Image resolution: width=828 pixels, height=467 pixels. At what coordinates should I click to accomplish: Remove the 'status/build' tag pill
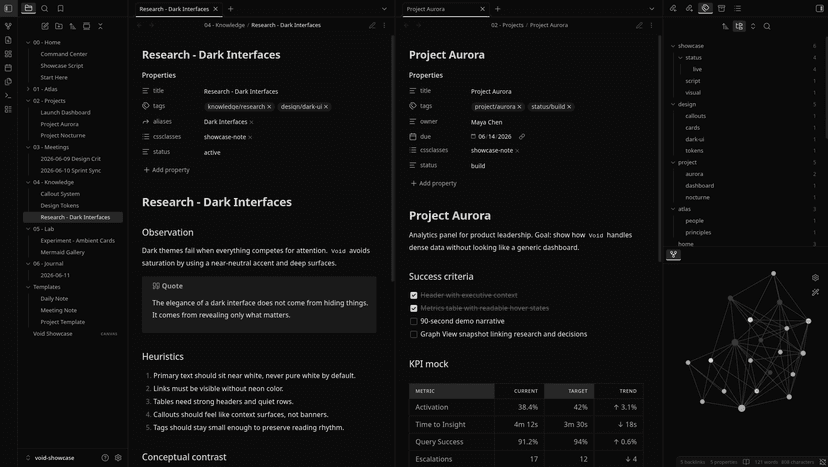tap(569, 107)
